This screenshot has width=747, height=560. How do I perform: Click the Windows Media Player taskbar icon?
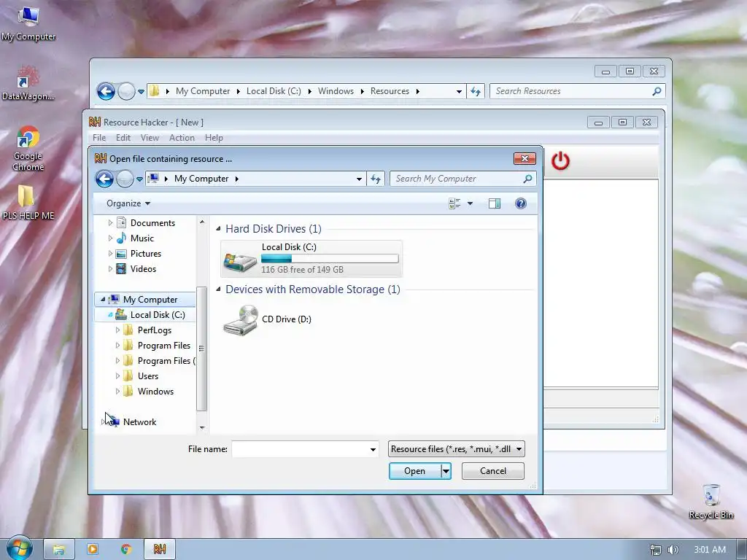(x=93, y=550)
